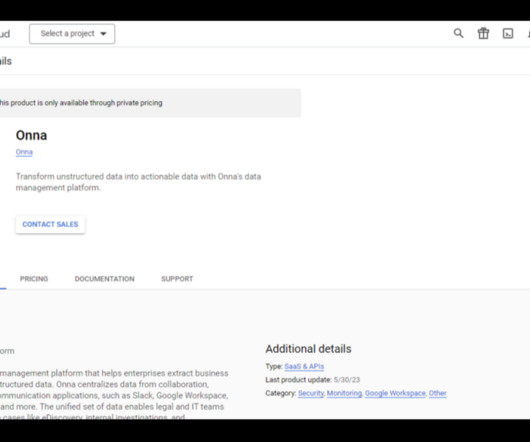Viewport: 530px width, 442px height.
Task: Select the Onna product title
Action: pyautogui.click(x=31, y=135)
